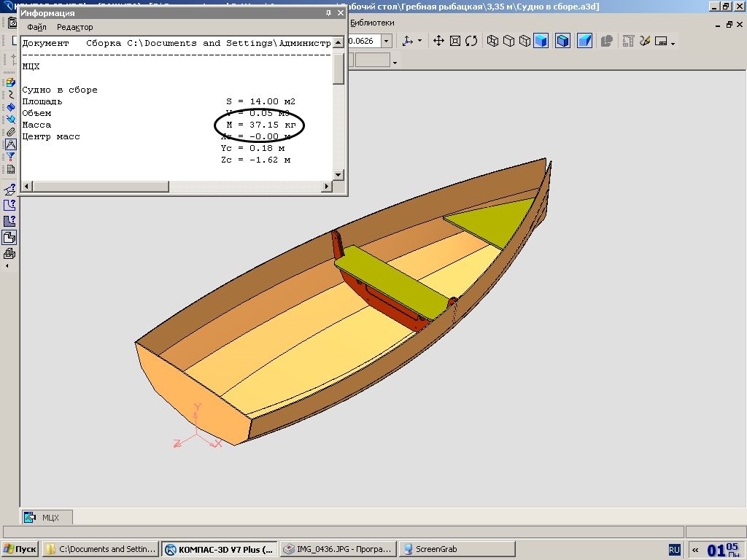Activate the Rotate view tool
The width and height of the screenshot is (747, 560).
[471, 41]
